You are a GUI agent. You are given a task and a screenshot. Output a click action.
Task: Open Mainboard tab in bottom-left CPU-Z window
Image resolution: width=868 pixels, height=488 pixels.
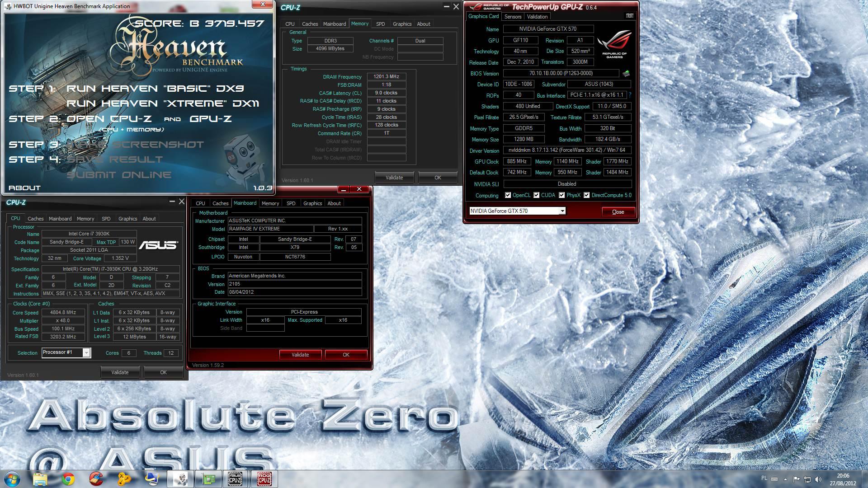tap(60, 219)
